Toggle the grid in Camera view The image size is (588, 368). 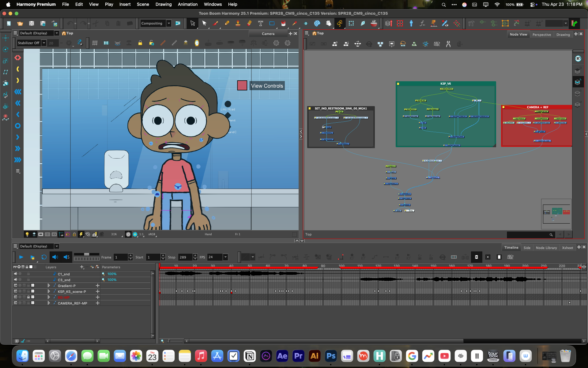coord(95,43)
